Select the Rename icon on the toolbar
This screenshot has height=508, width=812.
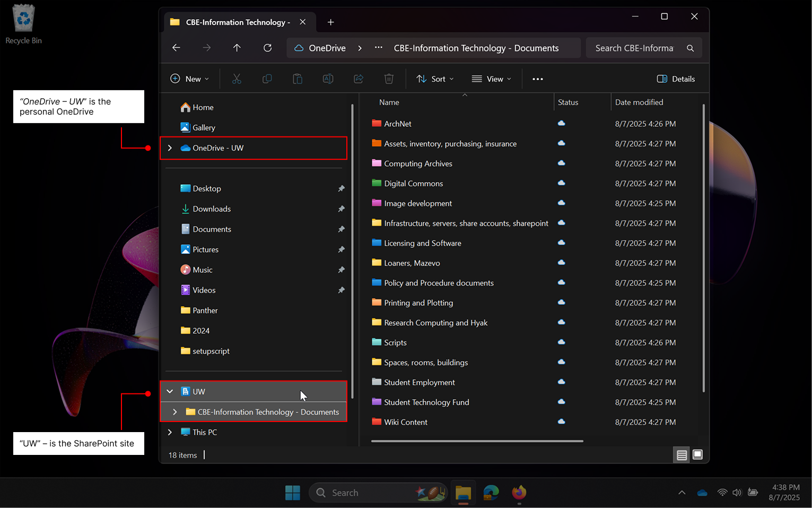click(x=328, y=79)
